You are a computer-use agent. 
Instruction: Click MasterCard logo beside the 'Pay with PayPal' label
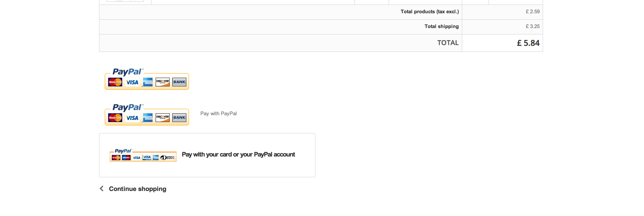coord(115,117)
